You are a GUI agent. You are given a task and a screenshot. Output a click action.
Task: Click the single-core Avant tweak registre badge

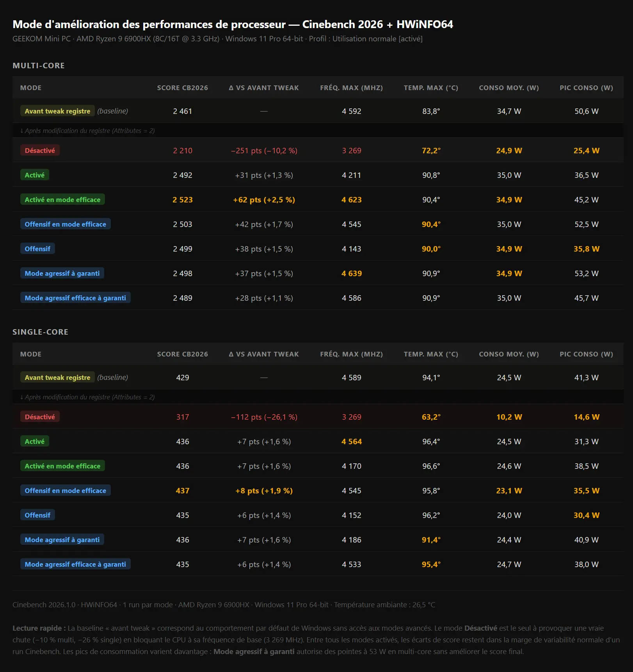point(57,378)
